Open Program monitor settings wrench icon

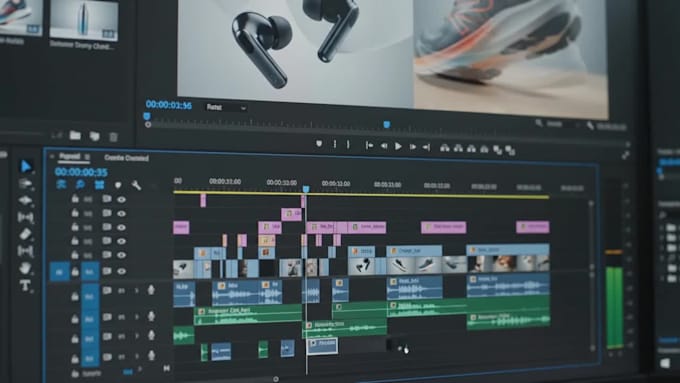pos(590,126)
